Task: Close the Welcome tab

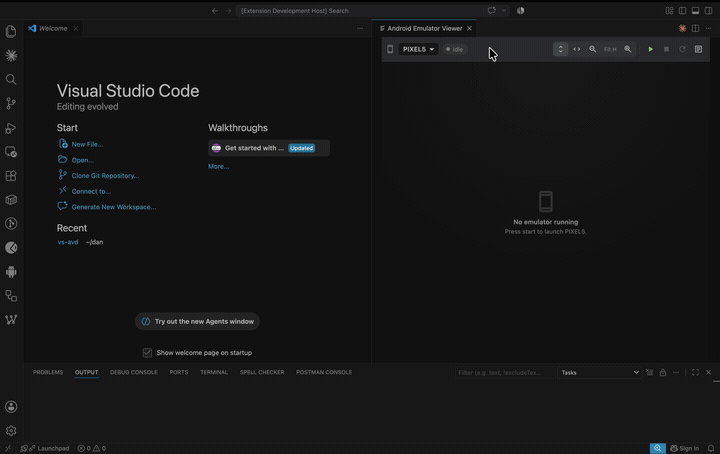Action: pyautogui.click(x=76, y=28)
